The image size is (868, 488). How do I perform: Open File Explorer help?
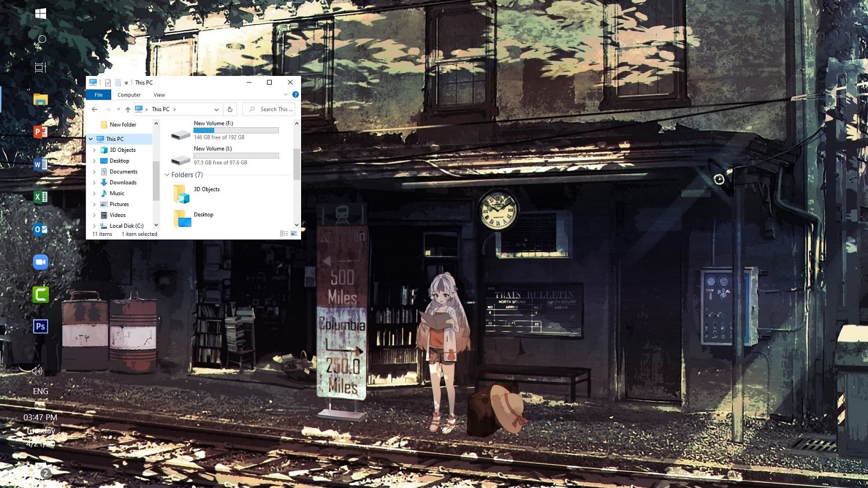(296, 94)
